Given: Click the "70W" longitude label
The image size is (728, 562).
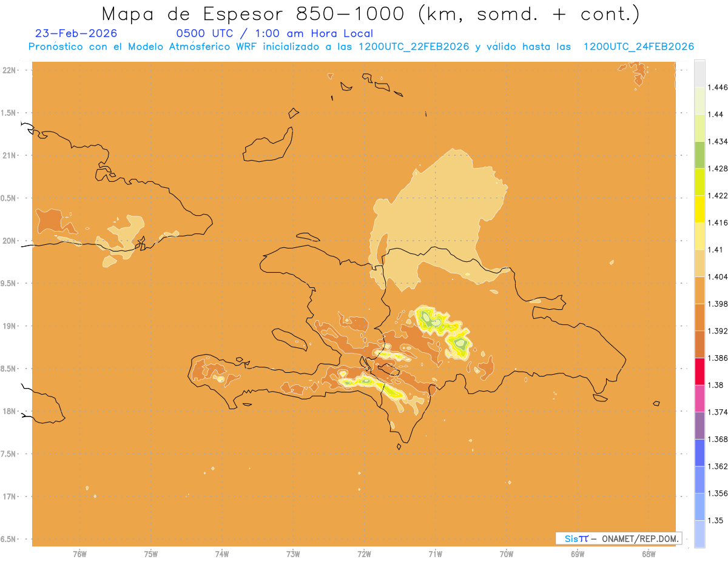Looking at the screenshot, I should click(507, 554).
